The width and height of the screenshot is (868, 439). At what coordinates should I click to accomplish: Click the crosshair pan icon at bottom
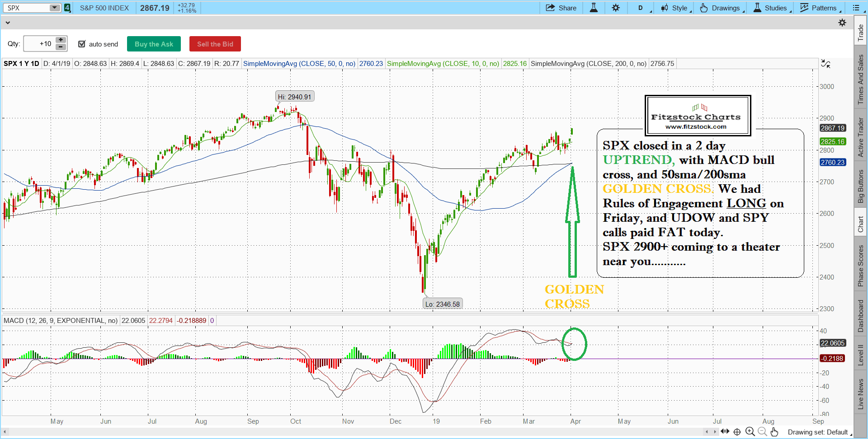click(x=737, y=432)
